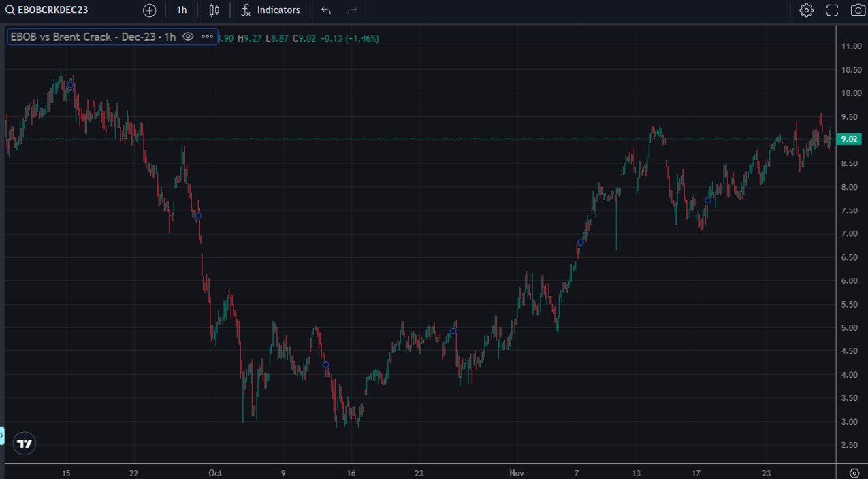The image size is (868, 479).
Task: Toggle visibility of EBOB vs Brent Crack series
Action: 189,37
